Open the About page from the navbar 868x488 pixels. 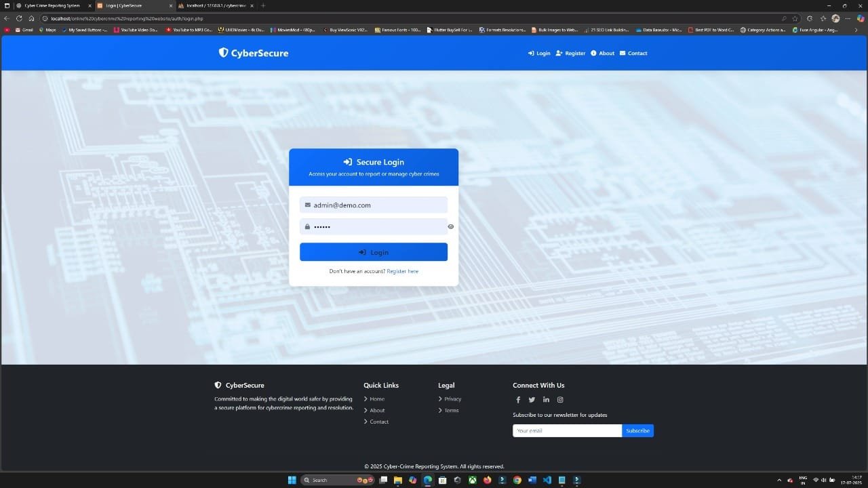click(602, 54)
